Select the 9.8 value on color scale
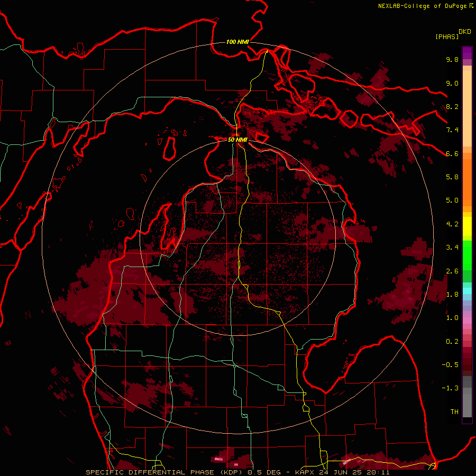Viewport: 476px width, 476px height. pyautogui.click(x=452, y=59)
